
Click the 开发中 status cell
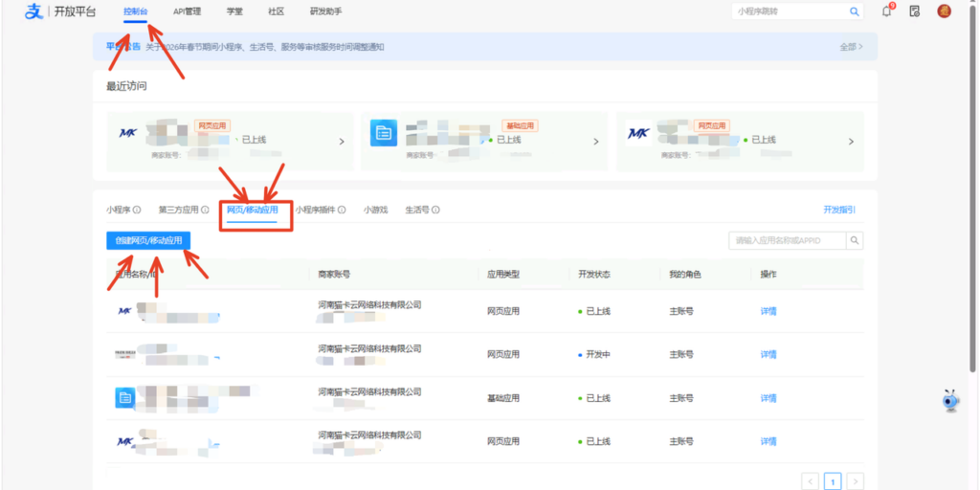[x=593, y=354]
